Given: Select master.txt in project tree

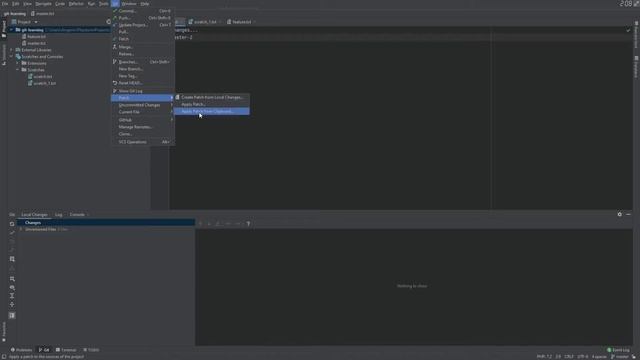Looking at the screenshot, I should point(36,43).
